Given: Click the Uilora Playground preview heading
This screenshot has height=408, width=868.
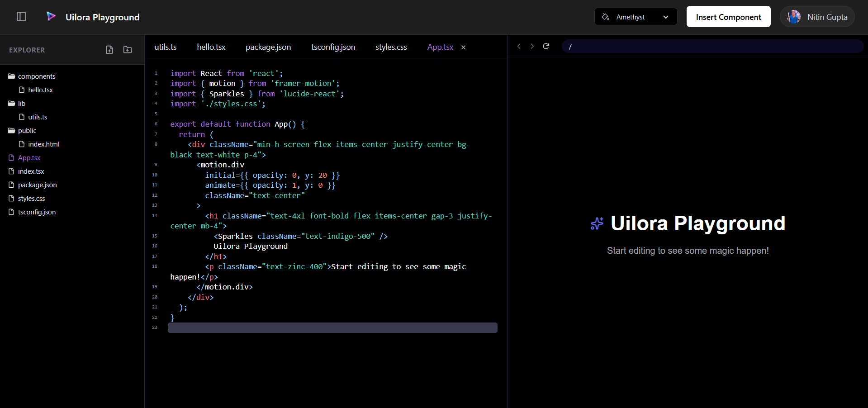Looking at the screenshot, I should 698,223.
